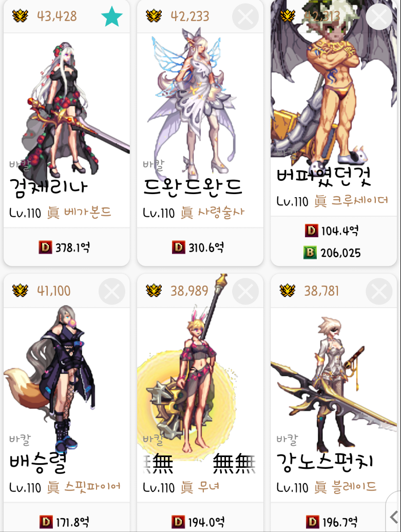Screen dimensions: 401x532
Task: Open the 眞 크루세이더 class label
Action: click(x=351, y=201)
